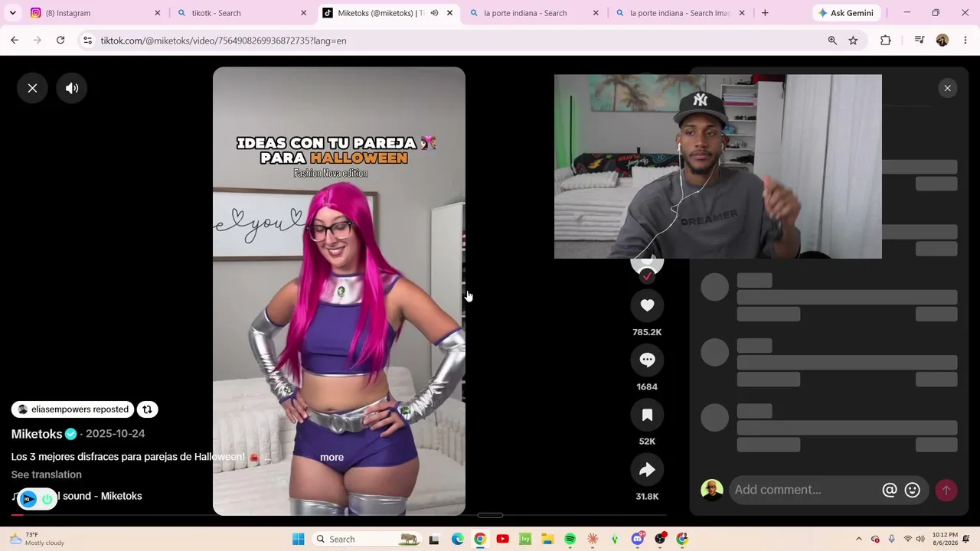The height and width of the screenshot is (551, 980).
Task: Open the Wi-Fi network tray icon
Action: (908, 539)
